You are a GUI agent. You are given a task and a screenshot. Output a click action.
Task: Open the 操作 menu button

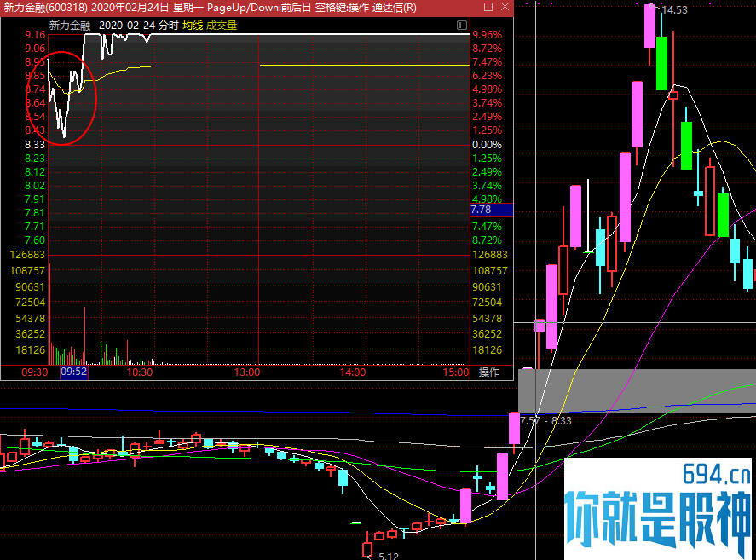489,372
